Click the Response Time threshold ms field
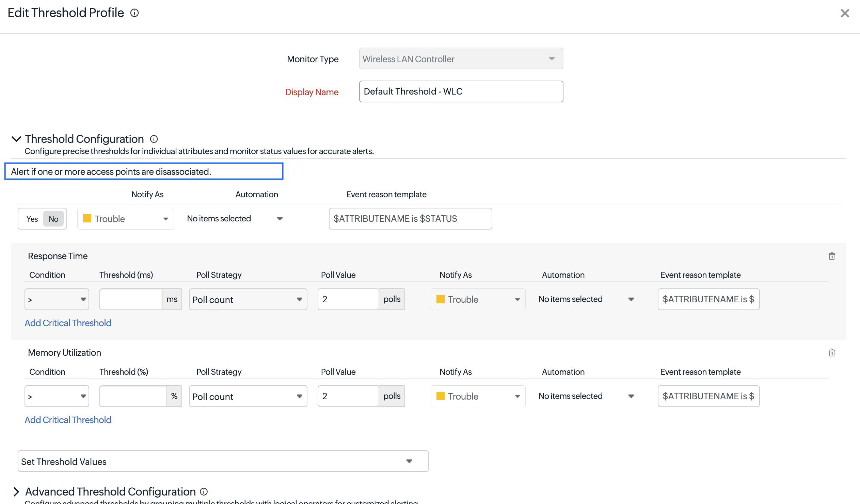This screenshot has height=504, width=860. click(x=131, y=299)
